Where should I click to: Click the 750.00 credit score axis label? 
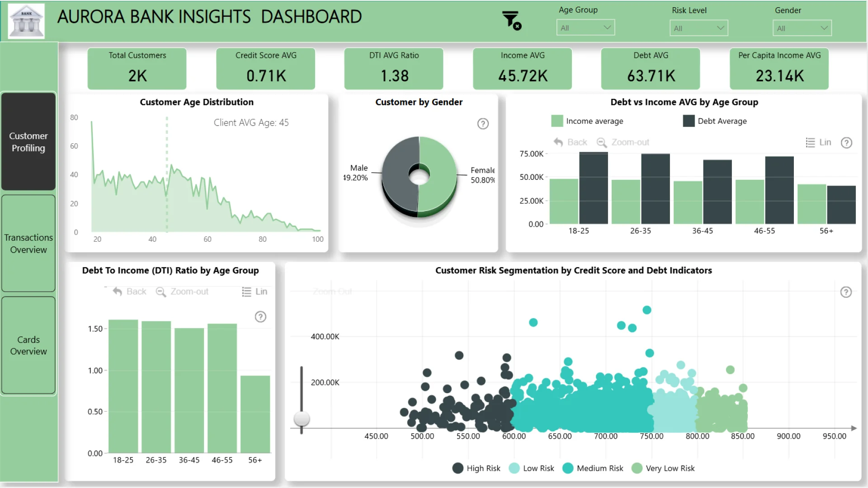click(651, 436)
